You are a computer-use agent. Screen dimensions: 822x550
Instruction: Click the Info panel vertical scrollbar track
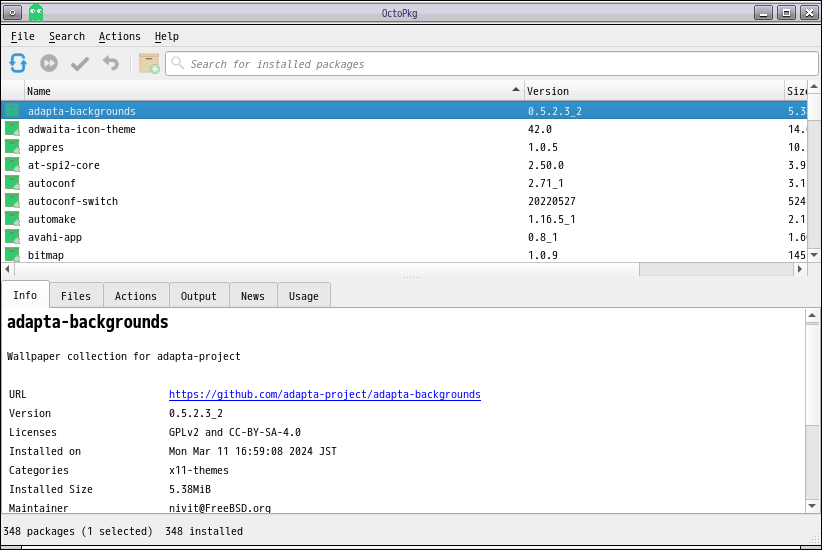coord(812,464)
